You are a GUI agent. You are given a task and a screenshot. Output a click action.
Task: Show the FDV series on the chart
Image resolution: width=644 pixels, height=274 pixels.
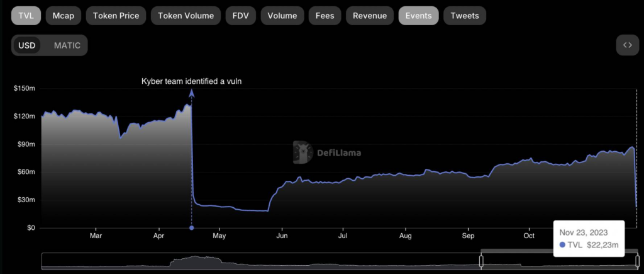tap(240, 16)
